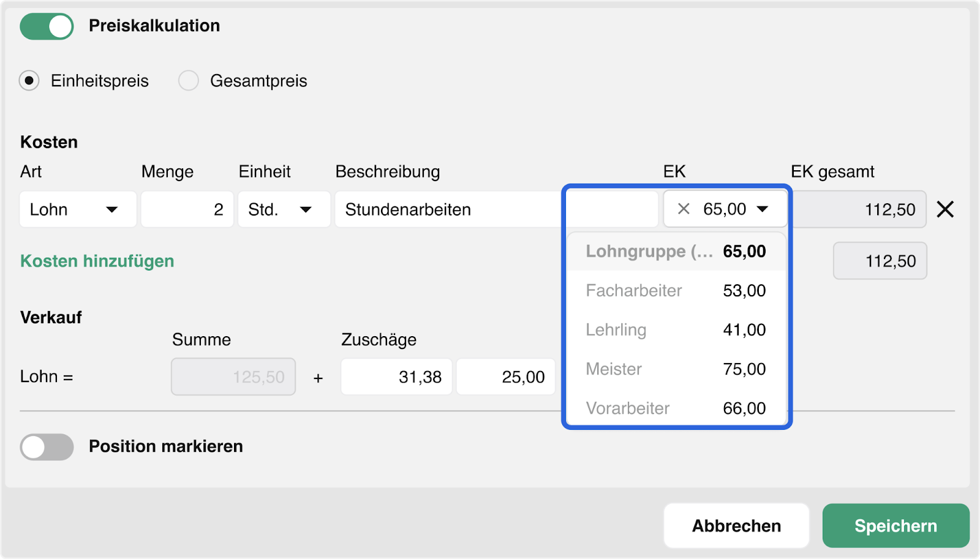The width and height of the screenshot is (980, 559).
Task: Click the Abbrechen button
Action: pos(736,526)
